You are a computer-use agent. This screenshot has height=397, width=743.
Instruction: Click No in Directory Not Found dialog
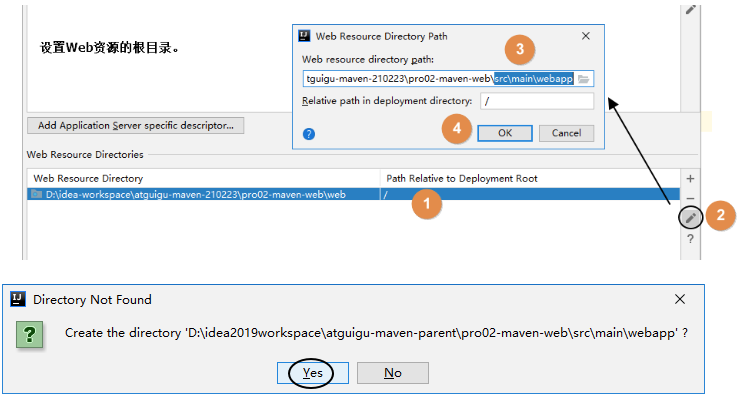pos(393,373)
